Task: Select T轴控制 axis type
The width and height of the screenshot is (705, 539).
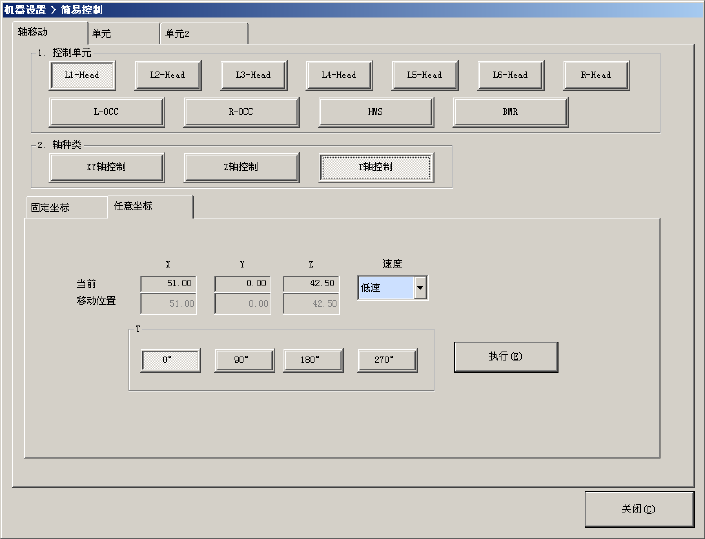Action: coord(376,167)
